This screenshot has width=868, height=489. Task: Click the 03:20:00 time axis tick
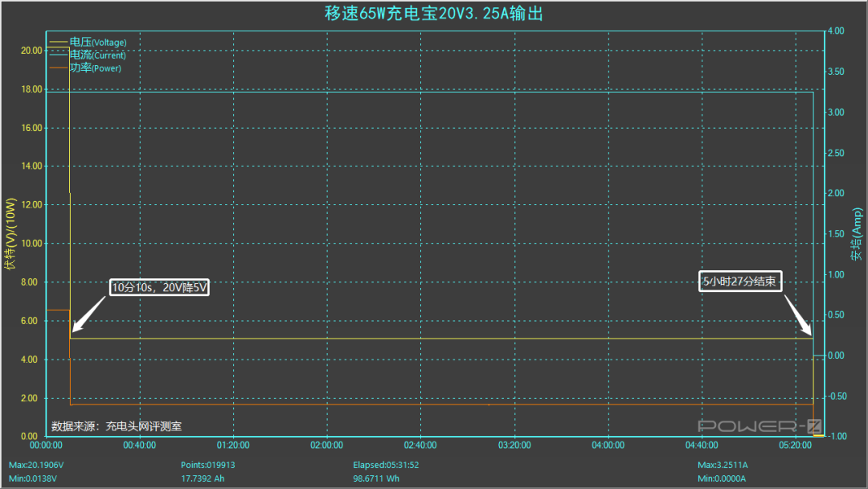[514, 446]
